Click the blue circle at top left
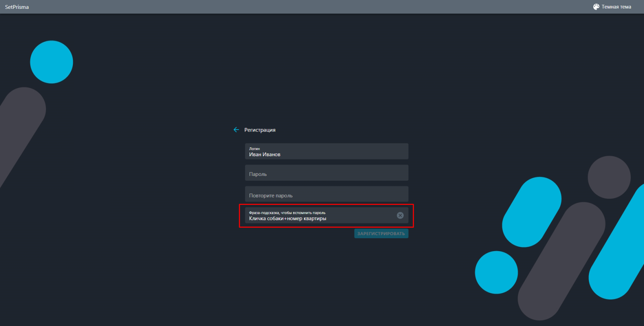This screenshot has width=644, height=326. pyautogui.click(x=52, y=62)
